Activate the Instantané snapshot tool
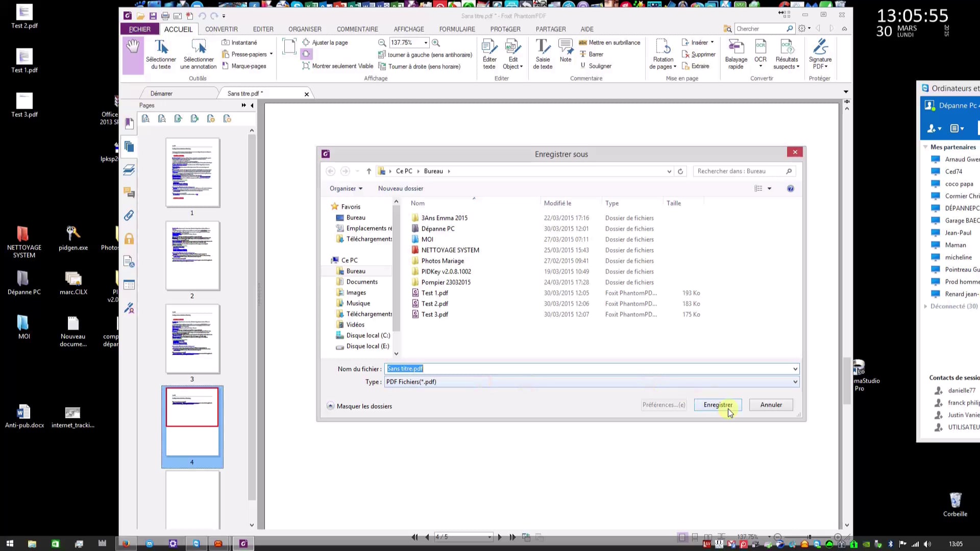This screenshot has width=980, height=551. (239, 42)
